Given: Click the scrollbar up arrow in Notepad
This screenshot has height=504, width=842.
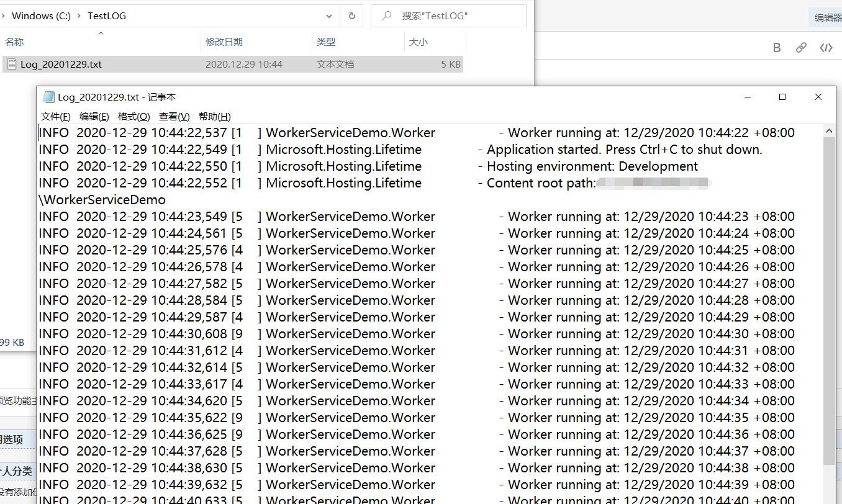Looking at the screenshot, I should point(829,130).
